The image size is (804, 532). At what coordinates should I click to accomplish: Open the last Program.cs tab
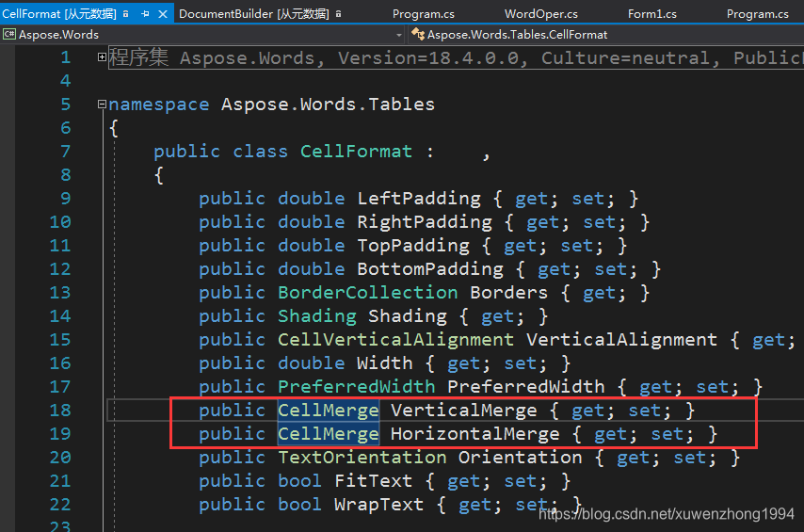[x=757, y=14]
